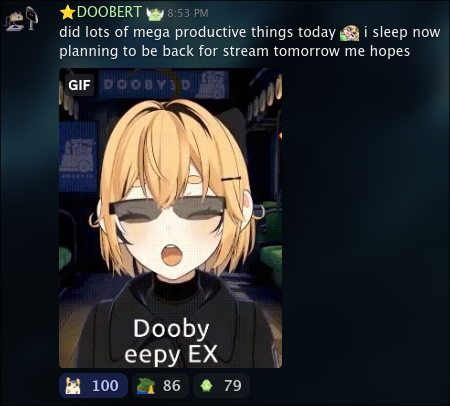Click the yellow star before DOOBERT
This screenshot has width=450, height=406.
coord(68,12)
